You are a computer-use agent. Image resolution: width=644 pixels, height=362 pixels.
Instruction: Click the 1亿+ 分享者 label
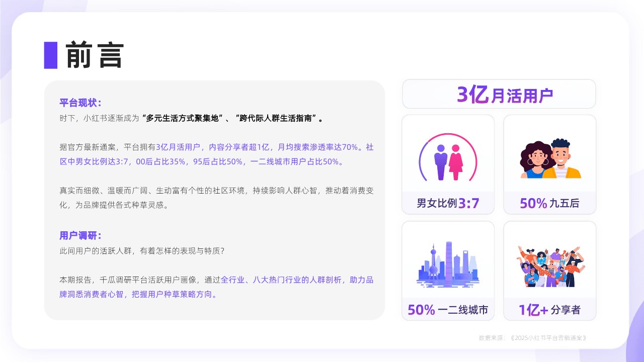pyautogui.click(x=549, y=310)
